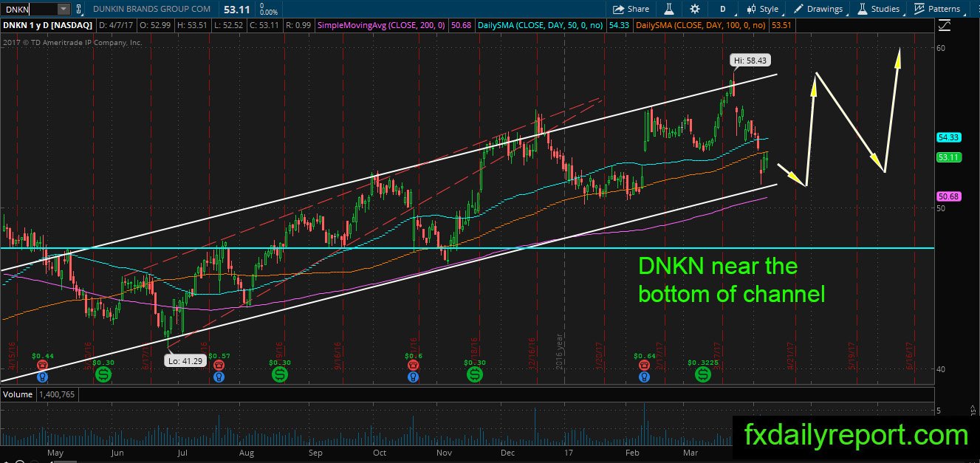Click the magenta 50.68 price axis label

tap(948, 196)
